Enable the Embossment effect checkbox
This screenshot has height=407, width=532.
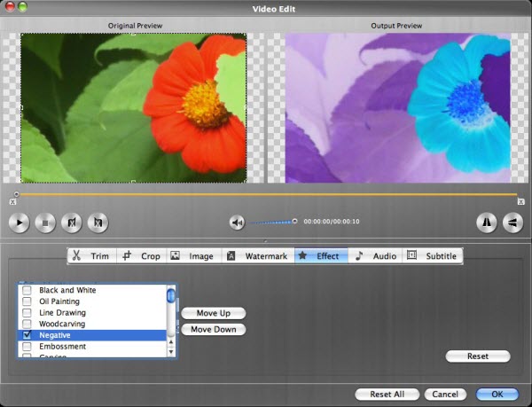pos(27,347)
